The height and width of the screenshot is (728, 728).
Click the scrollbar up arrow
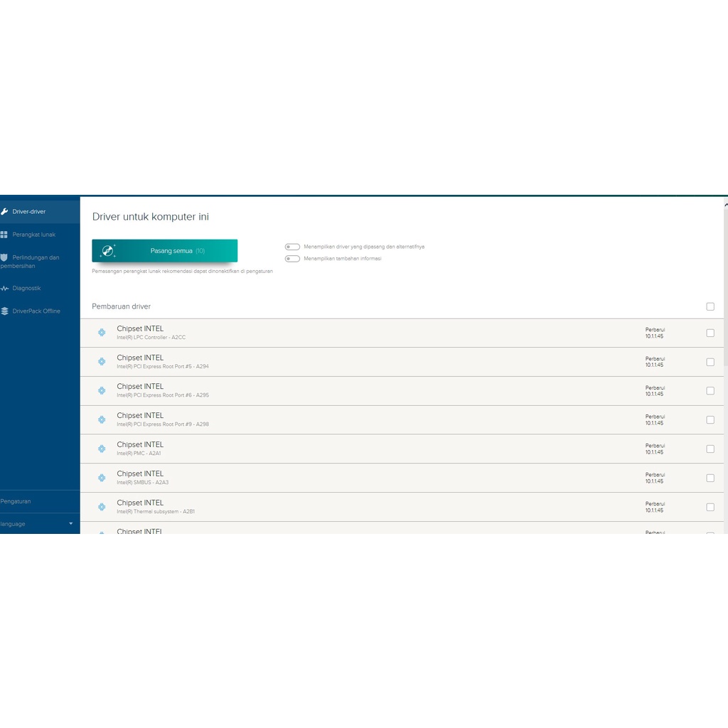coord(726,204)
